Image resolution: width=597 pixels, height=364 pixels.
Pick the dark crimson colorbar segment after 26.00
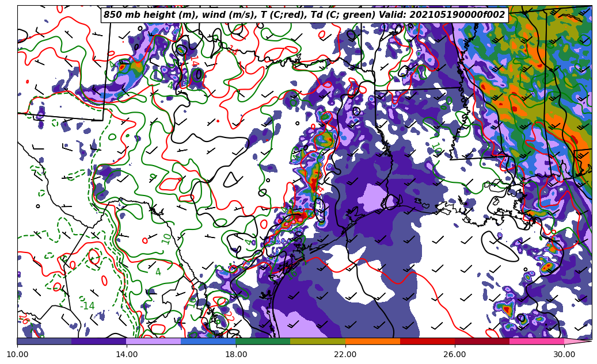pos(482,341)
